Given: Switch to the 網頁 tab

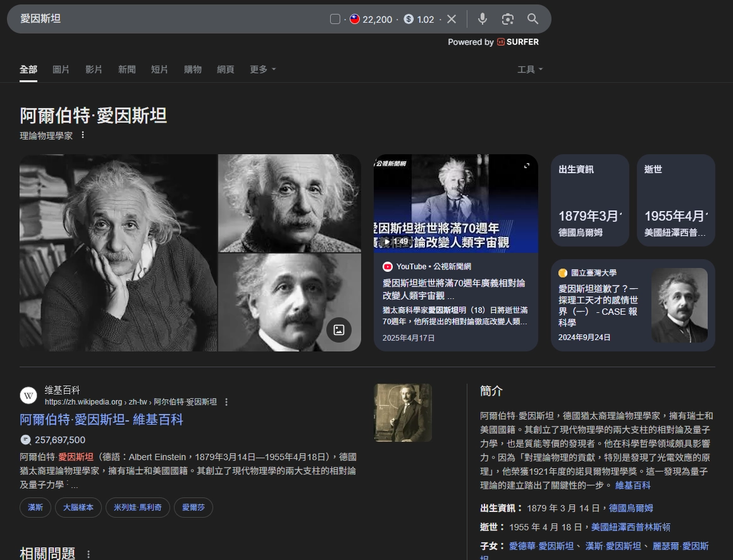Looking at the screenshot, I should [225, 69].
